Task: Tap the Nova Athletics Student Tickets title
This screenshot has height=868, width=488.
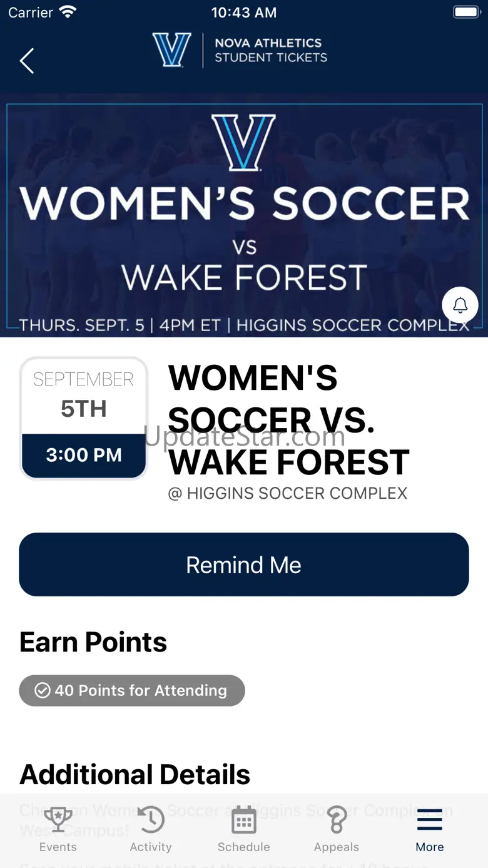Action: tap(270, 50)
